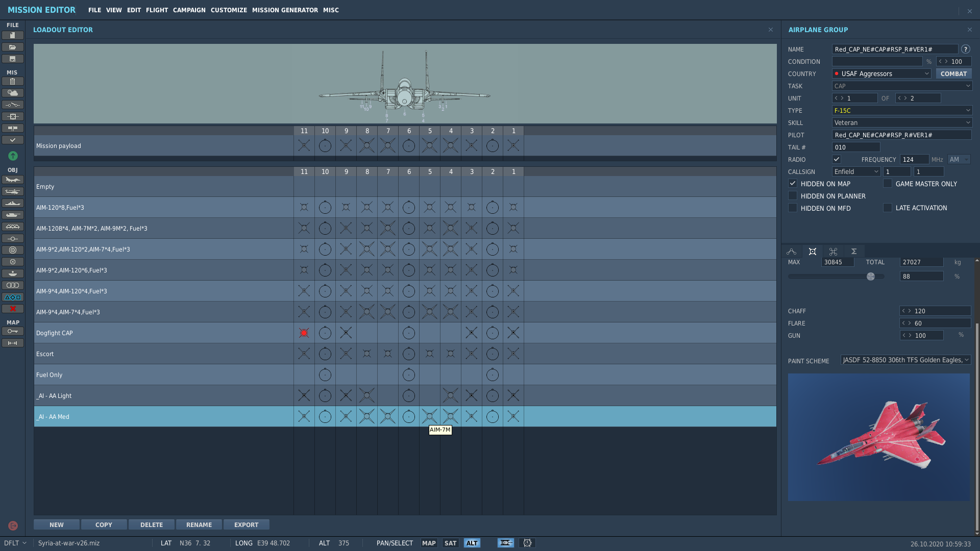Open the unit list overlapping circles icon

(x=13, y=285)
